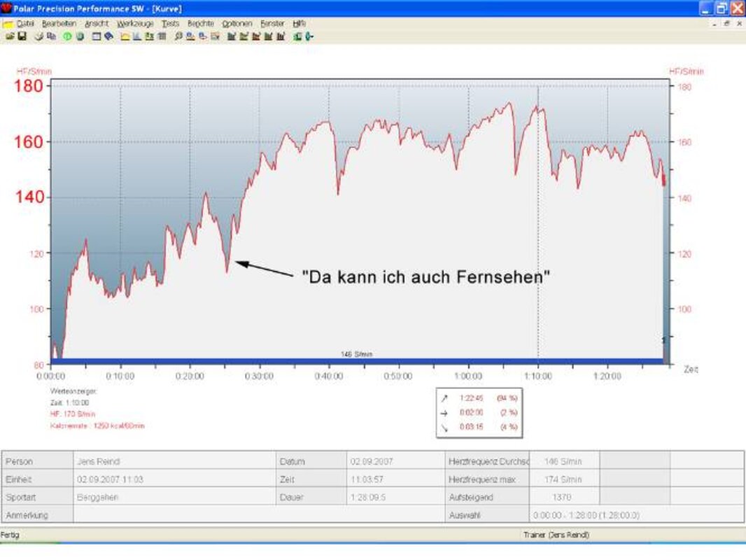
Task: Click the open-folder icon in the toolbar
Action: coord(10,36)
